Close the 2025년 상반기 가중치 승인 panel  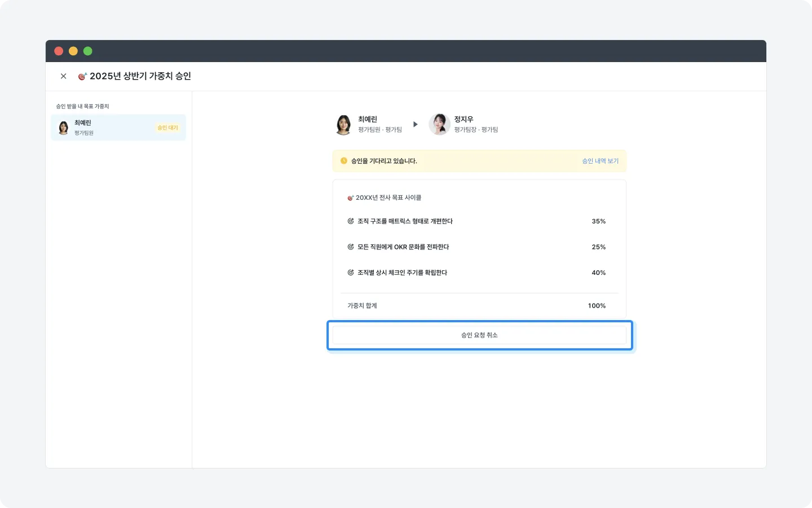[63, 76]
